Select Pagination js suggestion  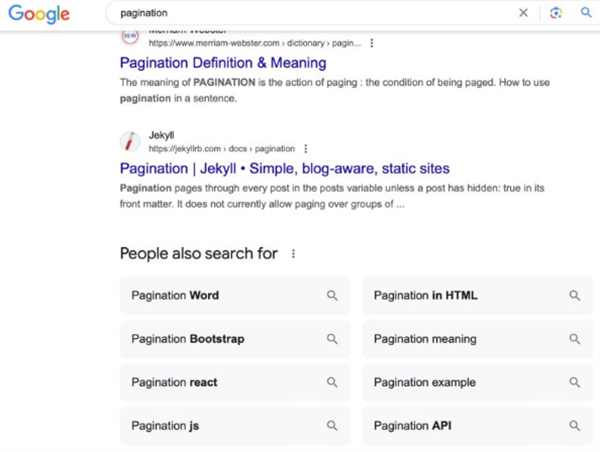(x=235, y=426)
